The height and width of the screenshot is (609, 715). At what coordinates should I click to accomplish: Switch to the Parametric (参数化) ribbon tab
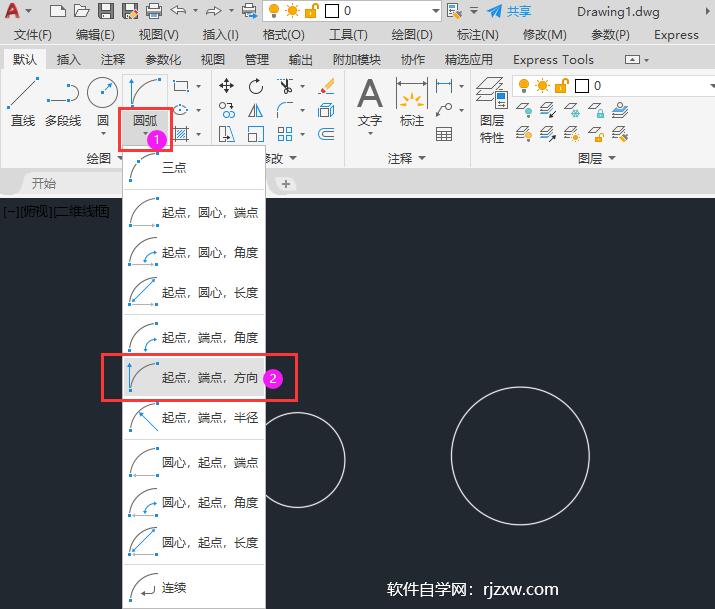[x=163, y=59]
